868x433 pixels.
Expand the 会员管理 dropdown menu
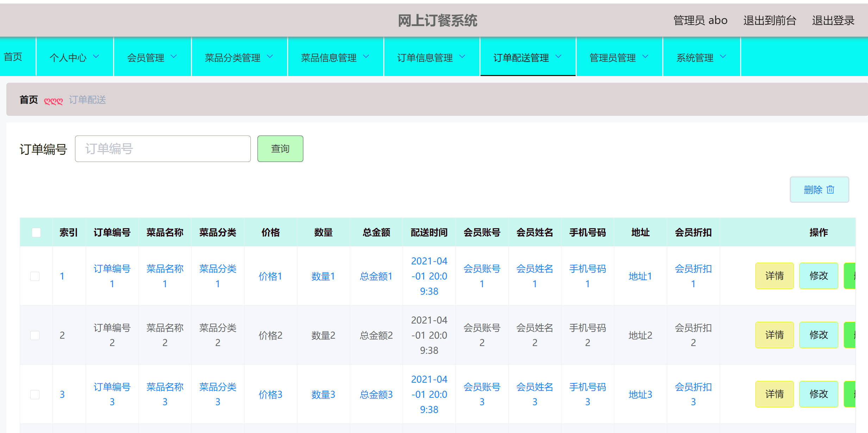[x=152, y=57]
